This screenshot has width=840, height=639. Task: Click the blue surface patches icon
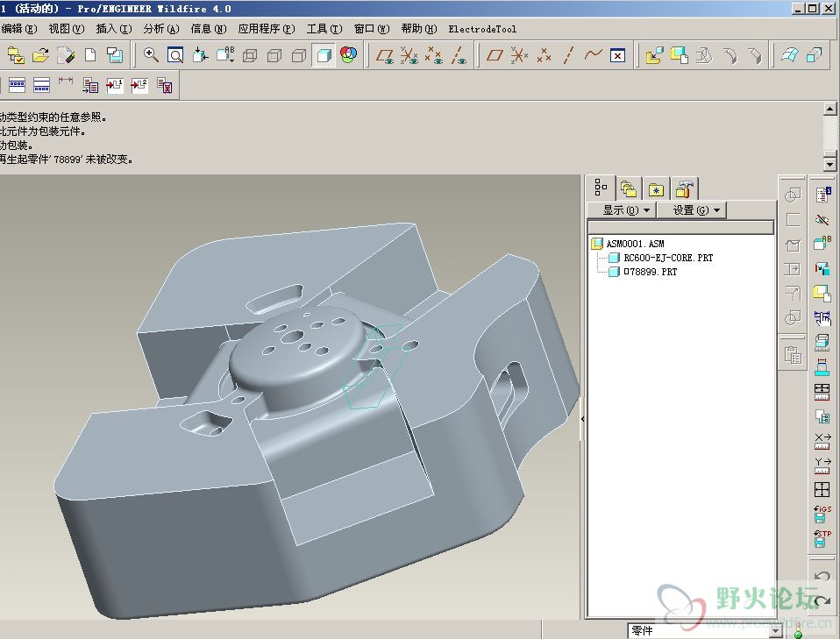tap(790, 55)
